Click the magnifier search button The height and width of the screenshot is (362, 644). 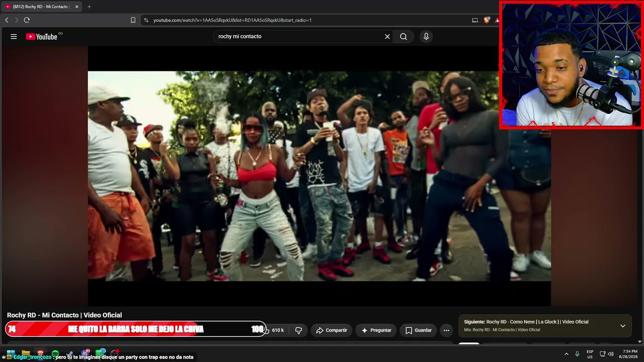404,37
